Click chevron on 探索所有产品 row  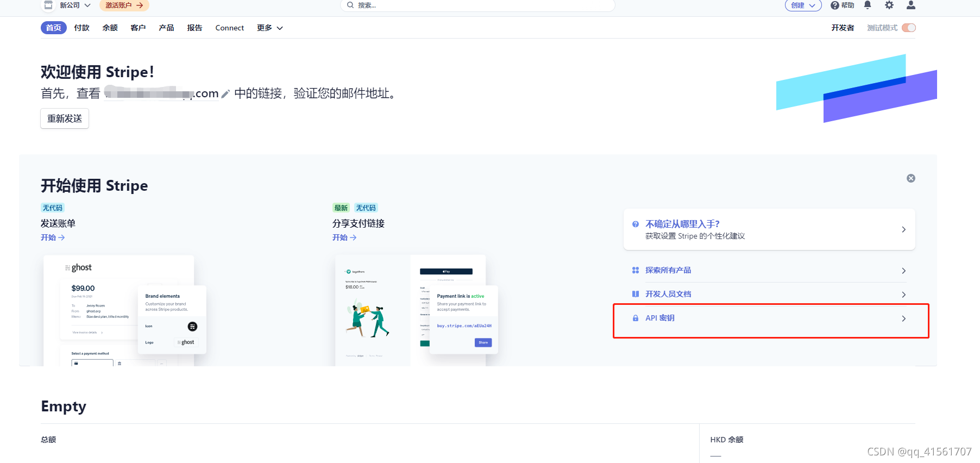click(903, 271)
